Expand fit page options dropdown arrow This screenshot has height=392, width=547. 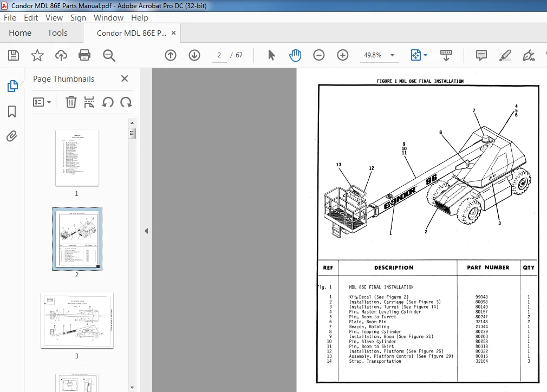425,55
